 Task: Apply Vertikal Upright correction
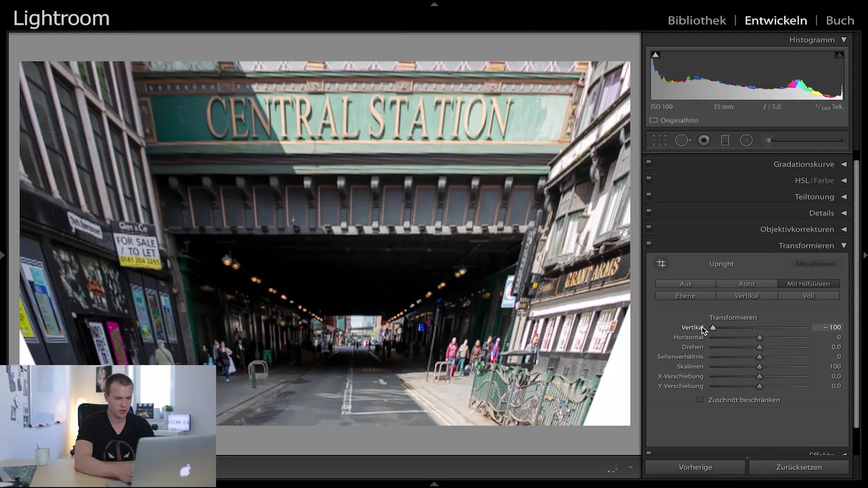tap(747, 296)
